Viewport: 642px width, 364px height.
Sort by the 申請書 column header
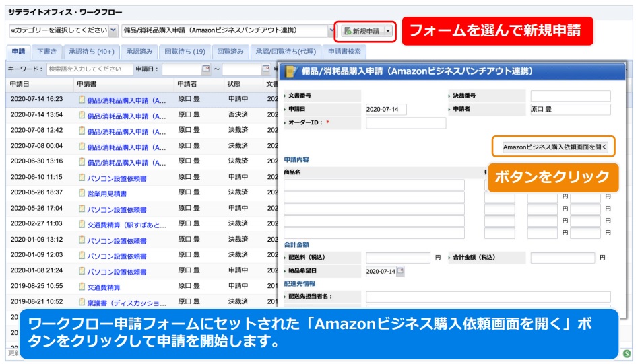coord(124,84)
